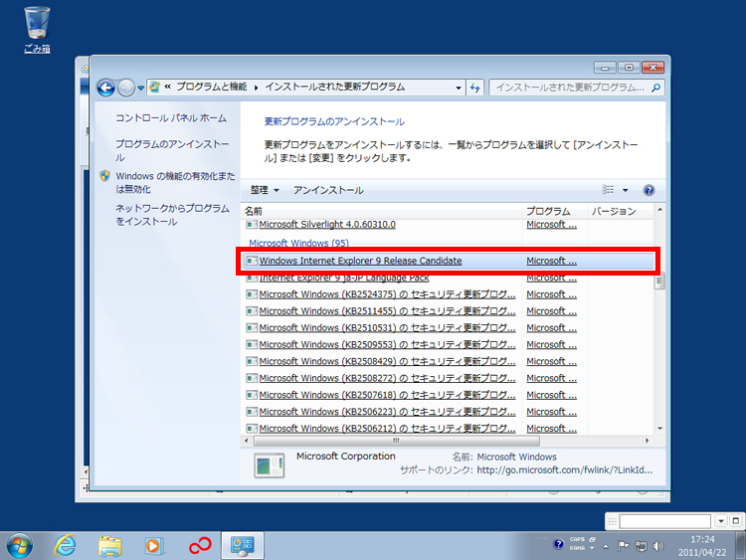Click the shield icon beside Windows features
This screenshot has height=560, width=746.
point(104,176)
